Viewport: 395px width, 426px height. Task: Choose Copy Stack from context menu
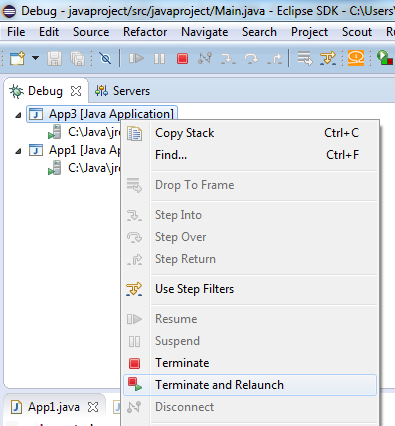[x=250, y=133]
